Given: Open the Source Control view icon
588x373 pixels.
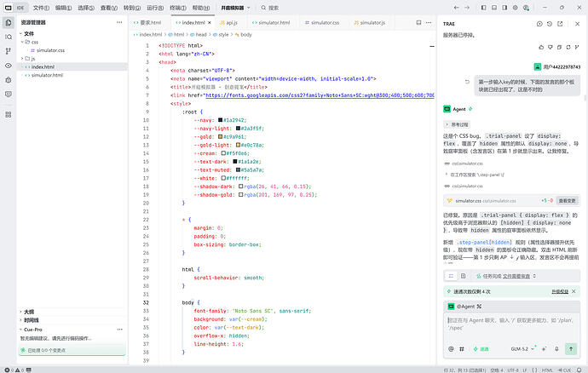Looking at the screenshot, I should pyautogui.click(x=9, y=51).
